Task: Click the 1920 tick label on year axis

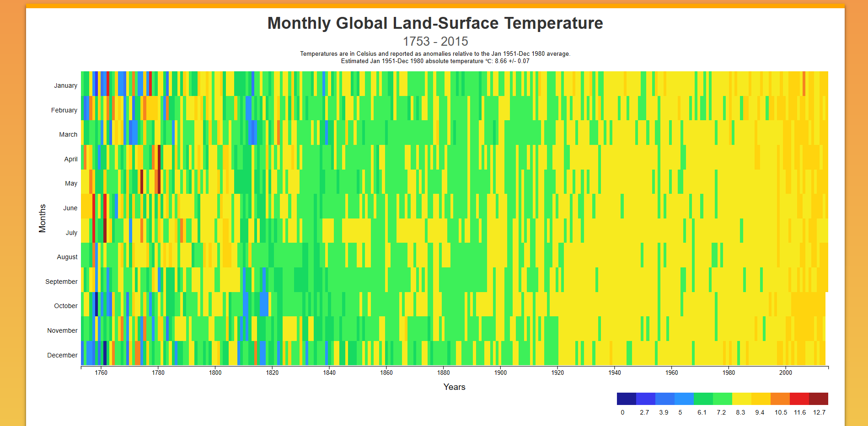Action: point(557,373)
